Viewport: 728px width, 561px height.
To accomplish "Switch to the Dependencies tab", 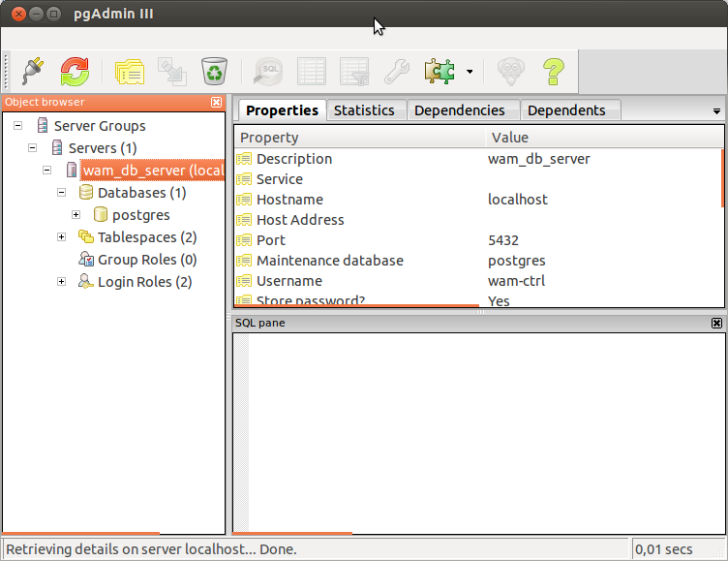I will (x=460, y=110).
